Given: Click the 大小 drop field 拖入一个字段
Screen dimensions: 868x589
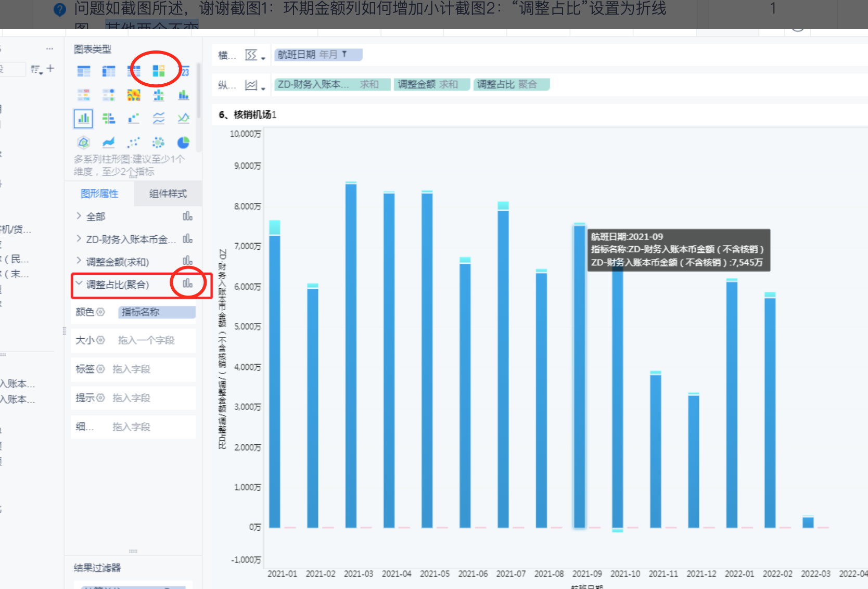Looking at the screenshot, I should tap(146, 340).
